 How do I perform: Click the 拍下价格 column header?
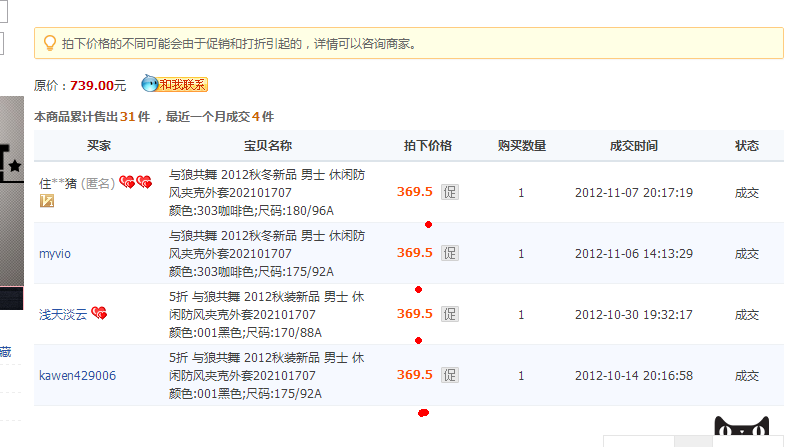428,146
